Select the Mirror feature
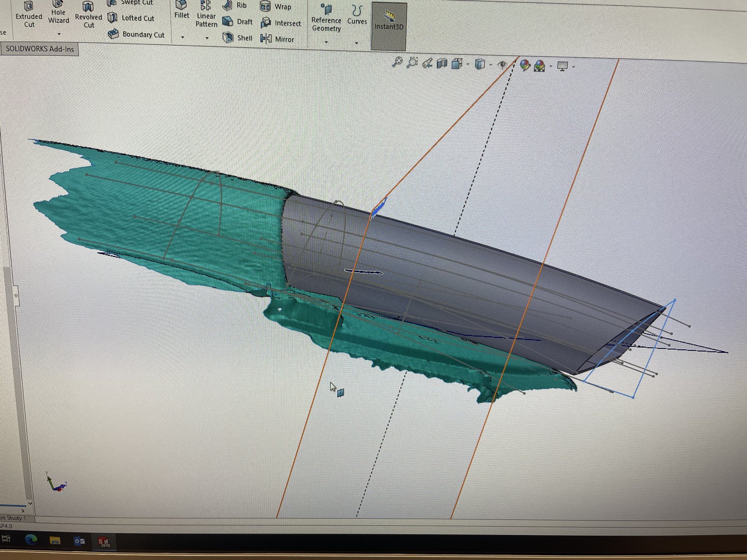The width and height of the screenshot is (747, 560). tap(277, 39)
